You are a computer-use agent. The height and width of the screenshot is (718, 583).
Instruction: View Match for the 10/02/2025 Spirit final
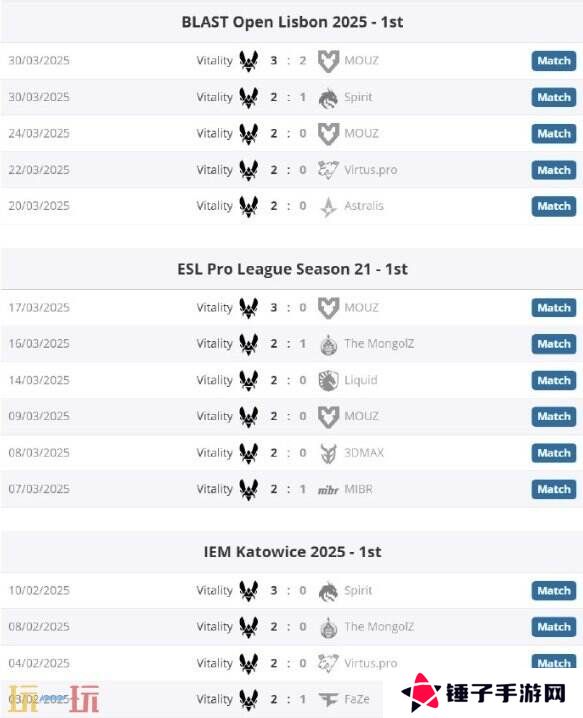[x=554, y=591]
